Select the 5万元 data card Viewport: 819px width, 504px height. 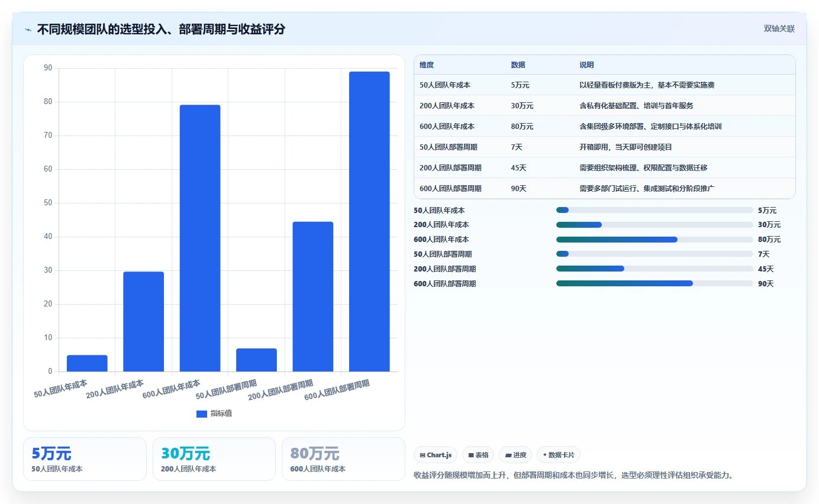coord(85,459)
